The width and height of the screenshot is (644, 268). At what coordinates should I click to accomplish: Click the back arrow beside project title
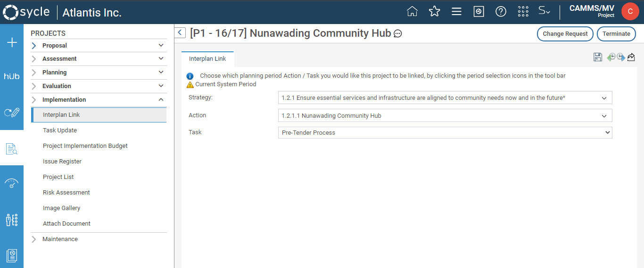coord(180,32)
